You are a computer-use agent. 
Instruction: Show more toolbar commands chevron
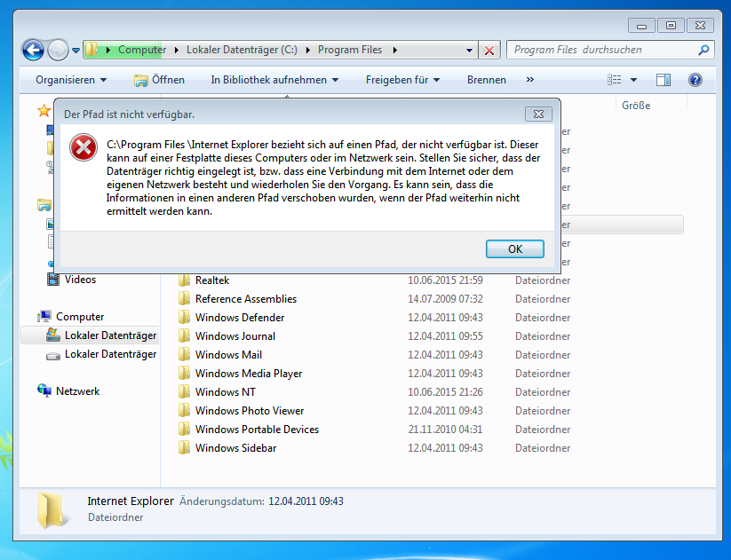(530, 80)
